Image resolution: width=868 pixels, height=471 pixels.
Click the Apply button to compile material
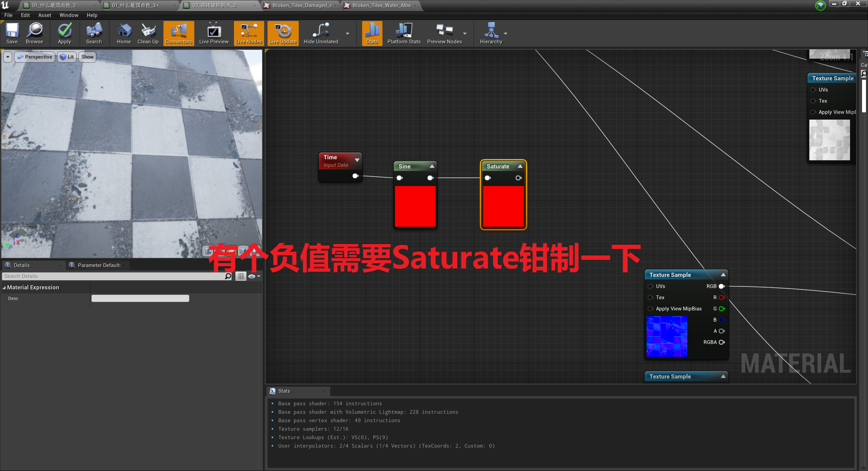click(64, 33)
